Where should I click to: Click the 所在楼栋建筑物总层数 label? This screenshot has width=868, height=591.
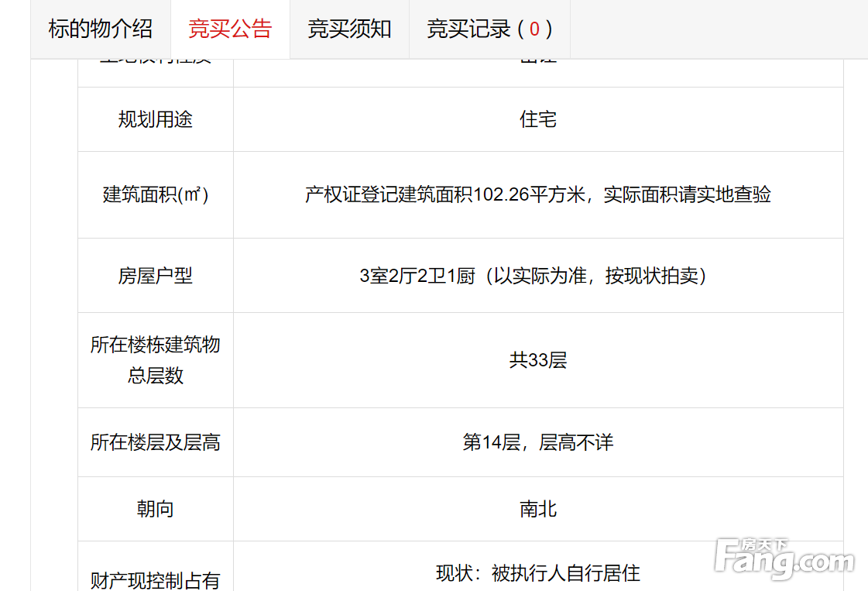pos(155,360)
